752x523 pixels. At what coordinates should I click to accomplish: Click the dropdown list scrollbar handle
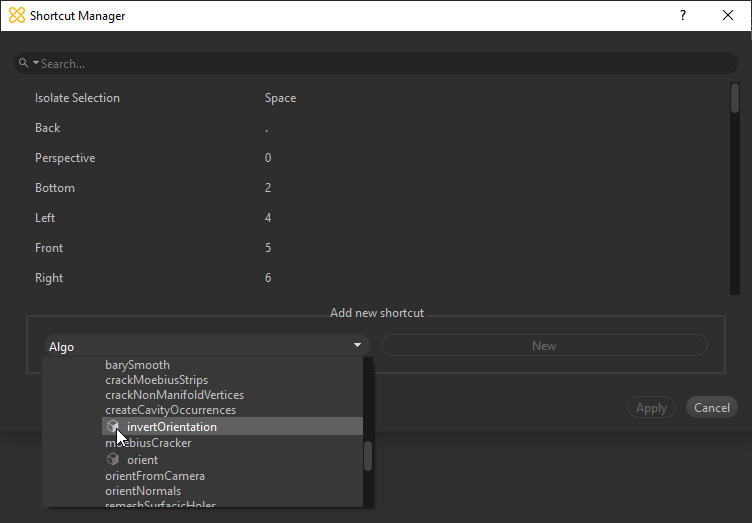(x=367, y=456)
